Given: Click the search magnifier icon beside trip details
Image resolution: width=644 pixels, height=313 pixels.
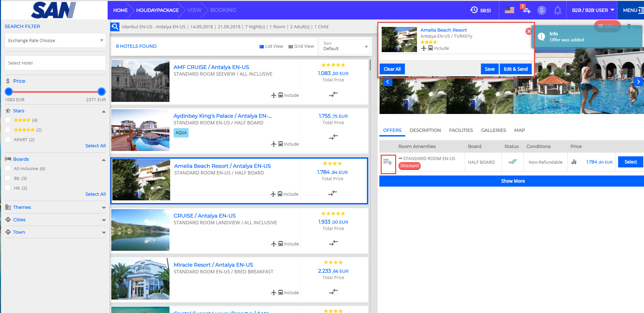Looking at the screenshot, I should pos(115,27).
